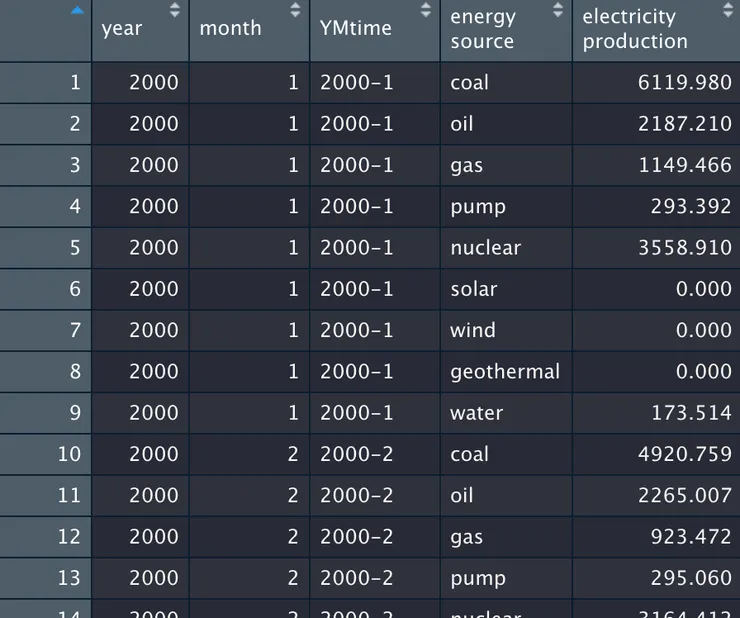Select the nuclear cell in row 5

pyautogui.click(x=485, y=248)
